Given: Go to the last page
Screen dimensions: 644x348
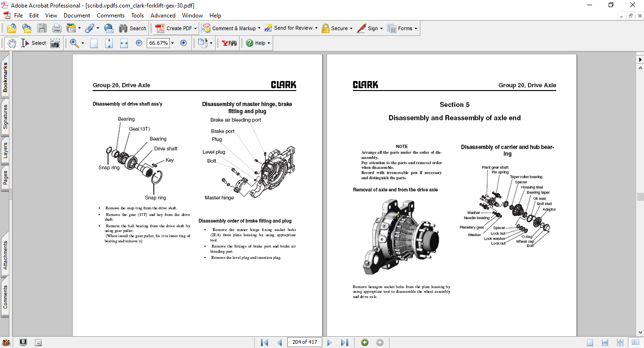Looking at the screenshot, I should point(344,342).
